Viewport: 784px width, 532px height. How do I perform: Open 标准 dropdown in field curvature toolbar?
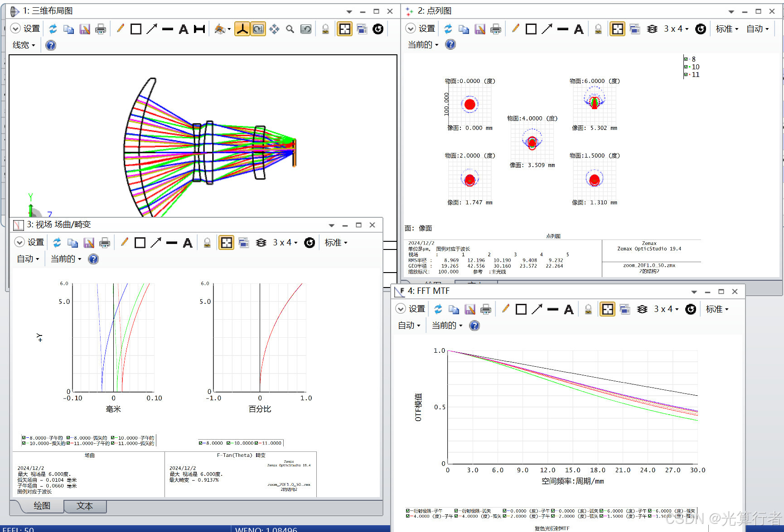(336, 243)
